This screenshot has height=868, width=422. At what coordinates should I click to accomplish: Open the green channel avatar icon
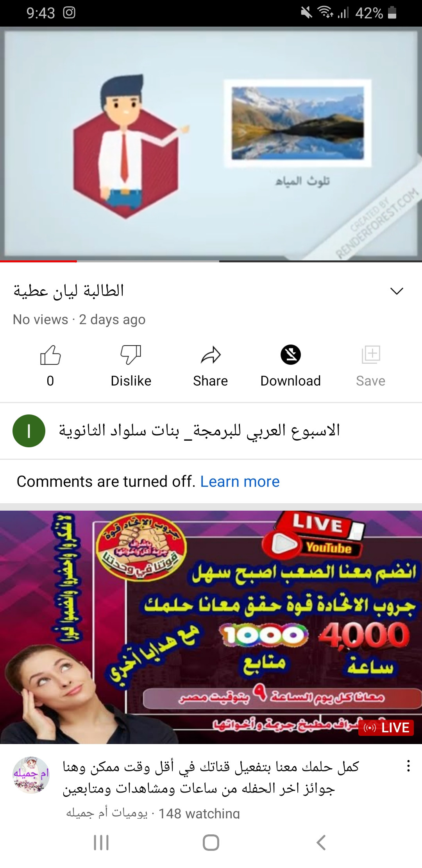pos(29,431)
